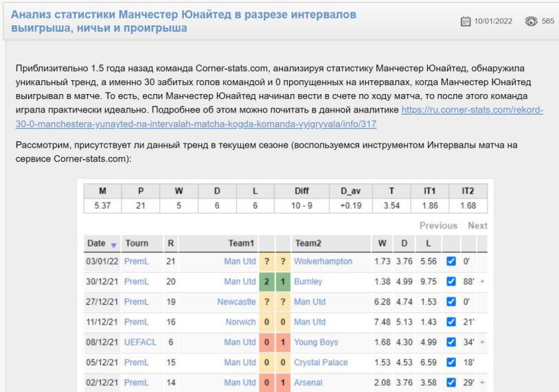Open PremL link on 03/01/22 row
This screenshot has height=392, width=559.
[136, 261]
